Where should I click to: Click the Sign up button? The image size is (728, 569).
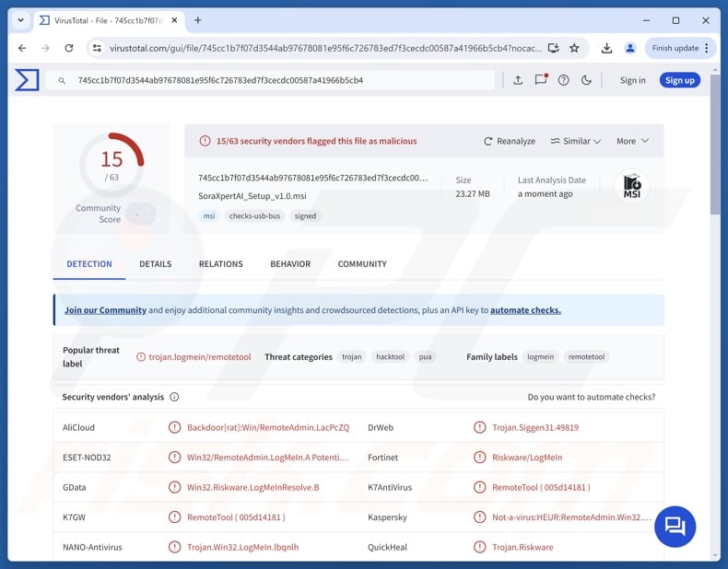coord(680,80)
